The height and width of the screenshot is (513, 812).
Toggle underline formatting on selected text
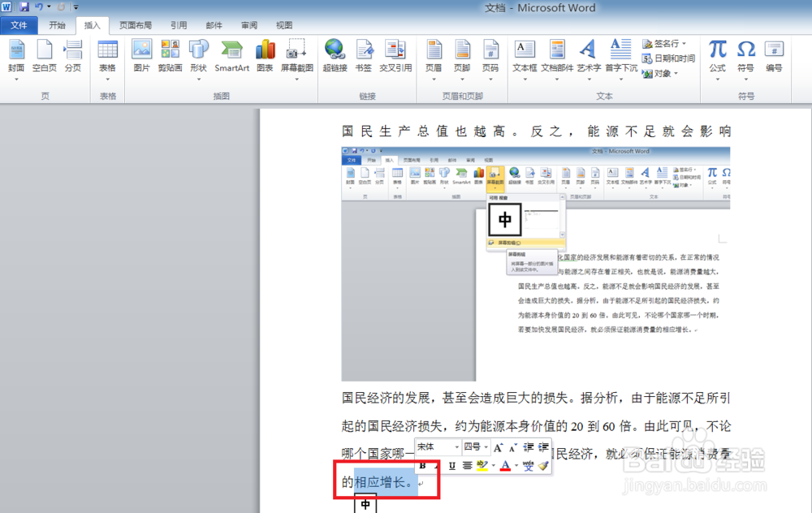click(451, 466)
